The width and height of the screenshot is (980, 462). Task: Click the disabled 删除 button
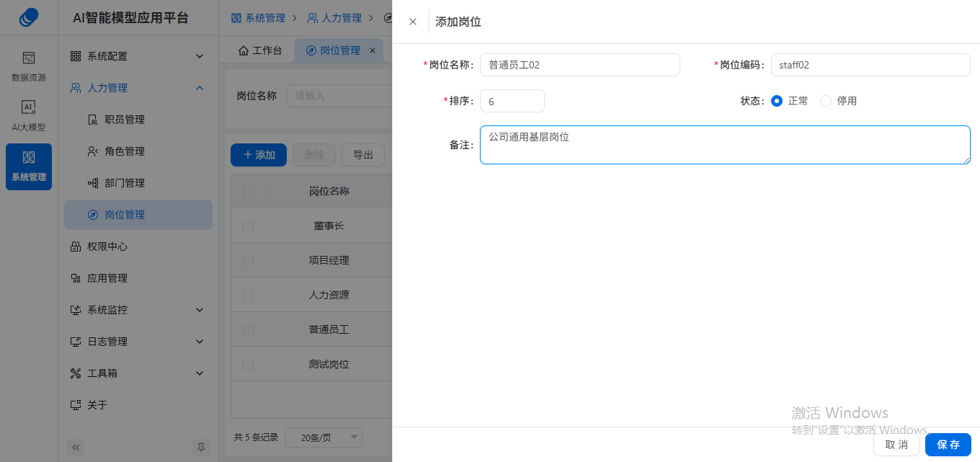[x=314, y=155]
